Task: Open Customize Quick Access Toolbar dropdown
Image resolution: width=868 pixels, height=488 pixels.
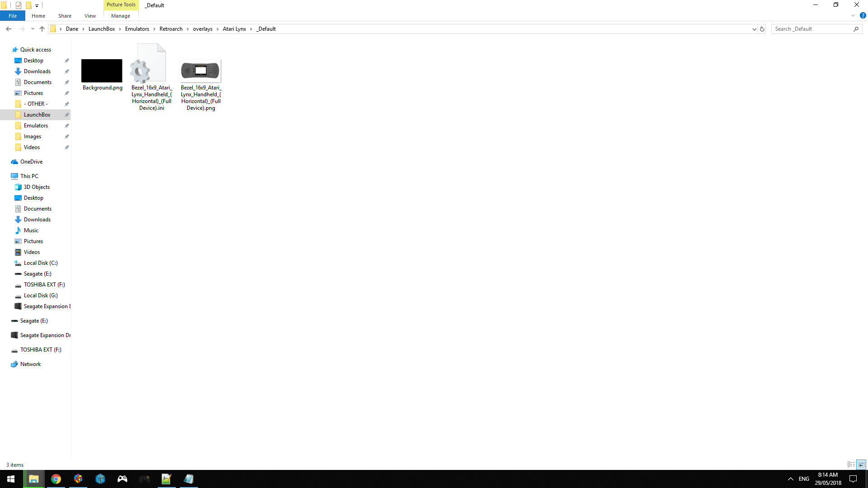Action: click(x=37, y=5)
